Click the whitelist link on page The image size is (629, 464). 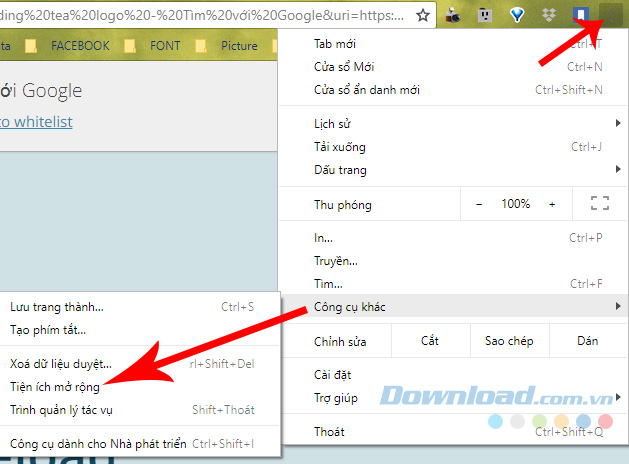36,122
